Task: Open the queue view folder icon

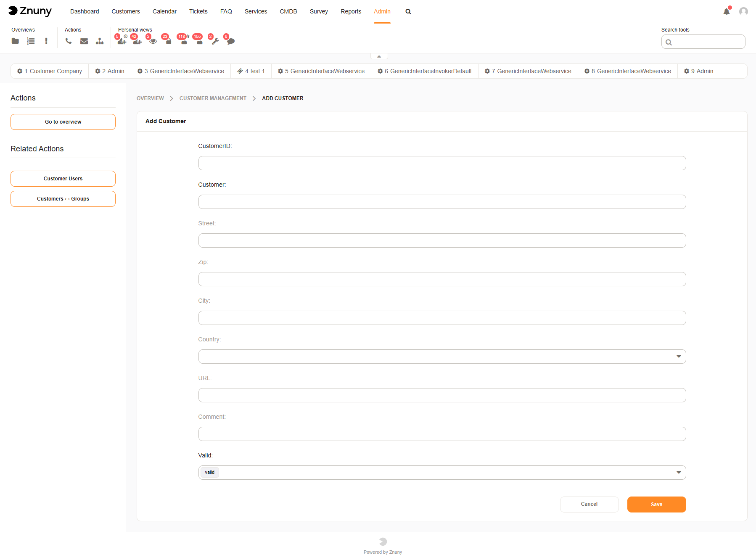Action: 15,41
